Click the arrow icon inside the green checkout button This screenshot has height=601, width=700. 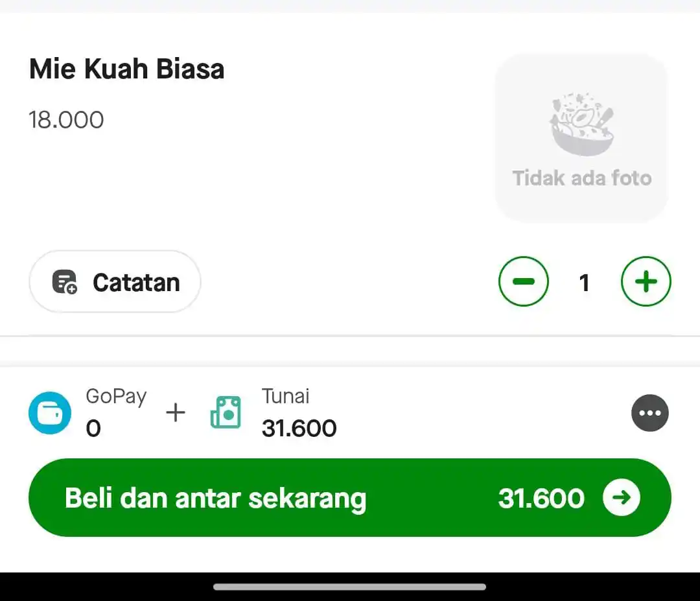click(x=622, y=498)
